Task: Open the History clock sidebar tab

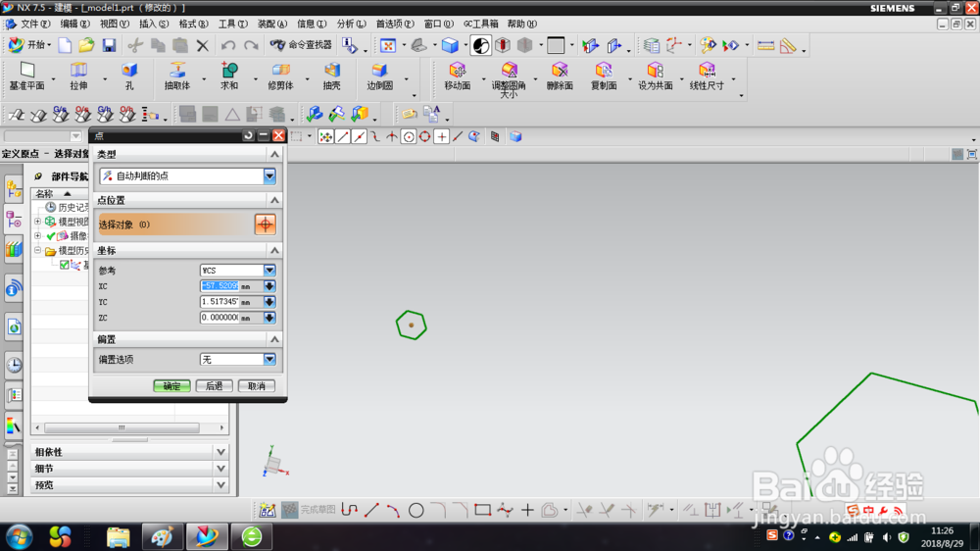Action: (14, 365)
